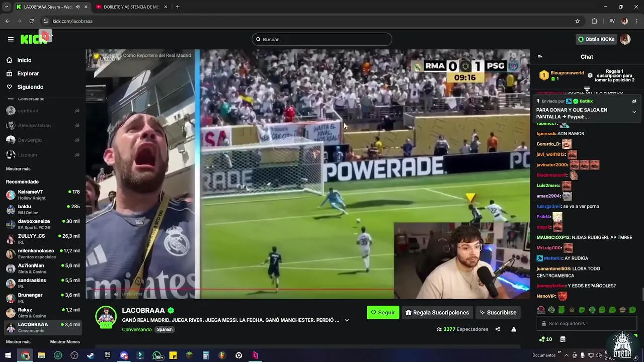Open Steam from the taskbar
The height and width of the screenshot is (362, 644).
91,355
